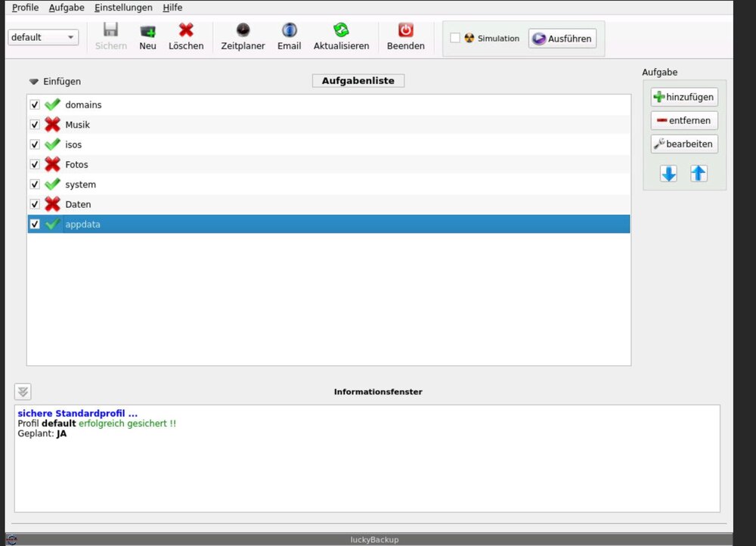Delete profile using Löschen red X

tap(186, 30)
